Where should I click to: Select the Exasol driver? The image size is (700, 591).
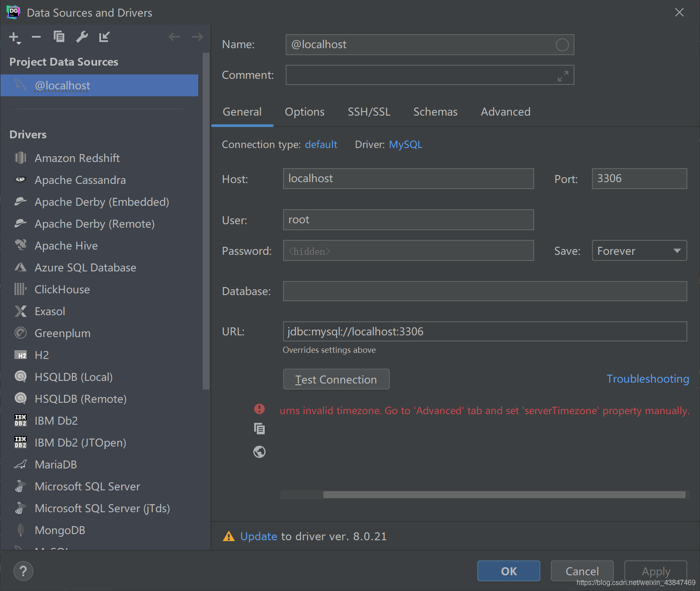coord(99,311)
